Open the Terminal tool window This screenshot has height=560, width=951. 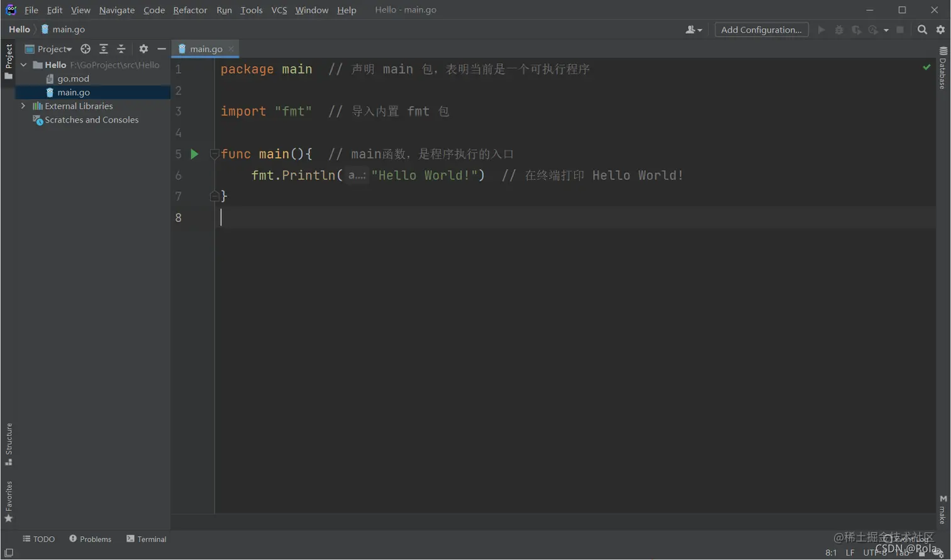point(147,539)
